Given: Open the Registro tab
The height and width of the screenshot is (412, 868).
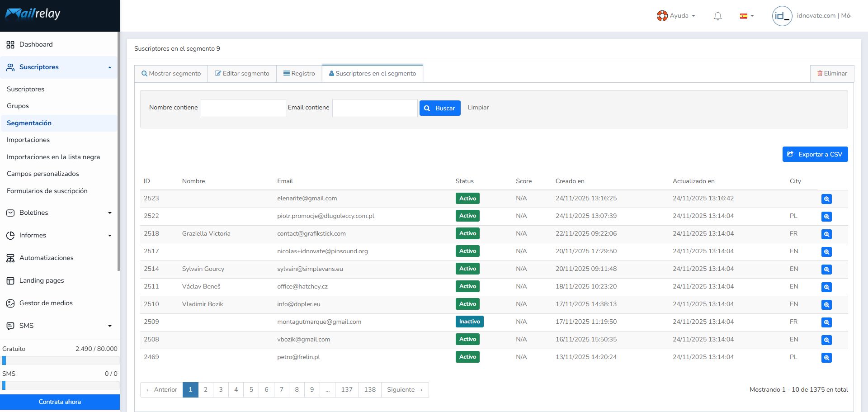Looking at the screenshot, I should click(x=299, y=74).
